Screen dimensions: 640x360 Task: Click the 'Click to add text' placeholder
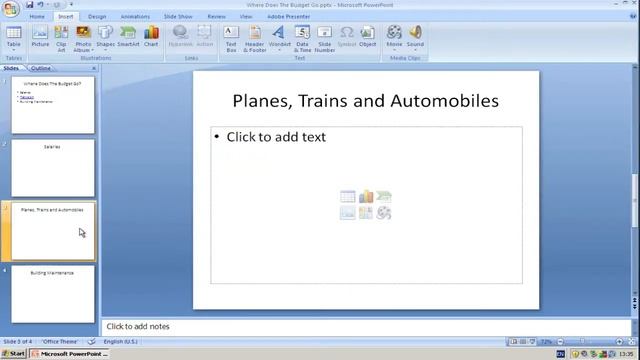point(276,137)
